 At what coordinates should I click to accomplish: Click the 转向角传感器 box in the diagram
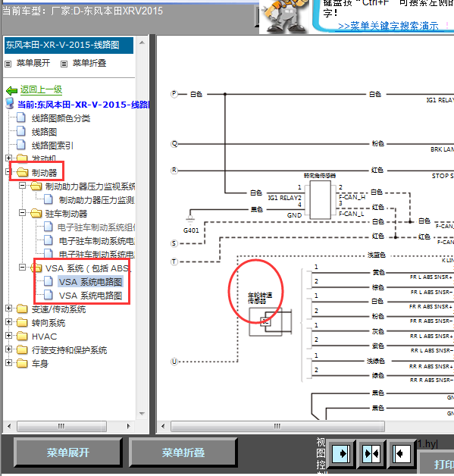pos(320,200)
